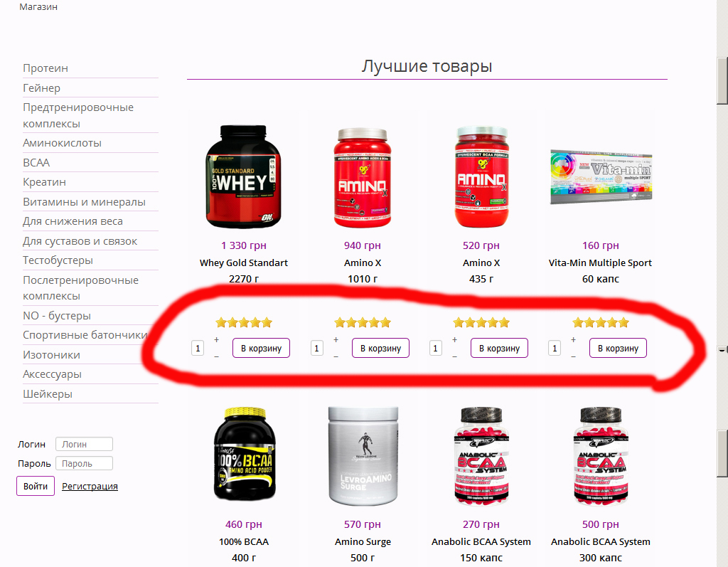Add Whey Gold Standart to cart (В корзину)
The image size is (728, 567).
[x=262, y=348]
